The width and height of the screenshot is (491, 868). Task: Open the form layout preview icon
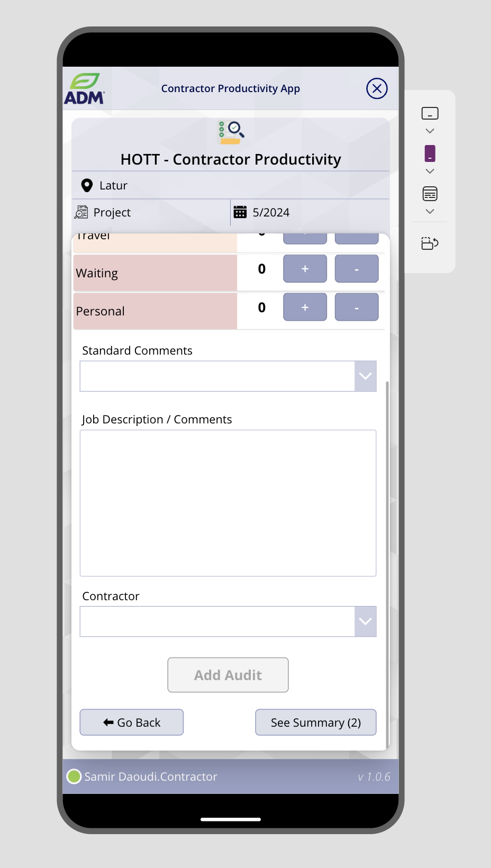pos(430,194)
